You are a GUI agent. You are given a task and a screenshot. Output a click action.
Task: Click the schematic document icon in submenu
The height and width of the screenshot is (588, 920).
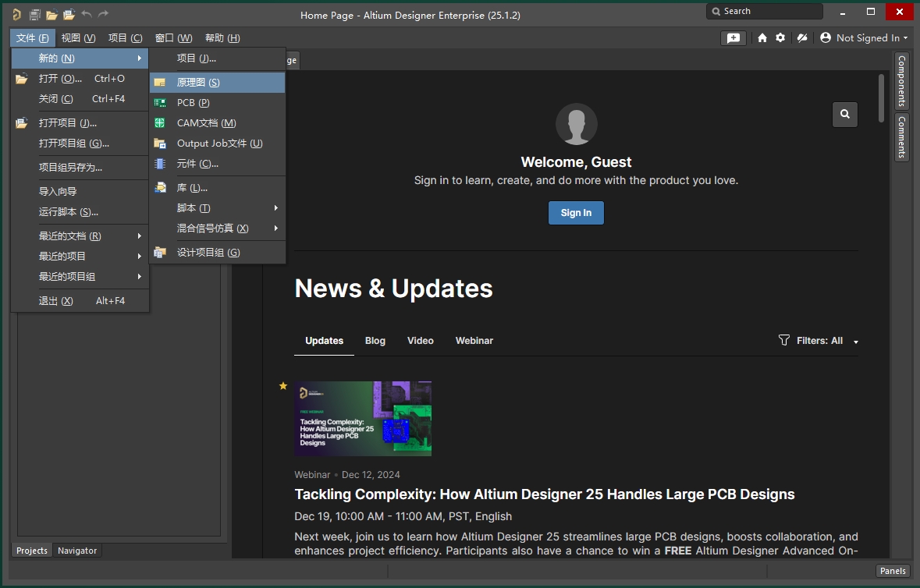[x=160, y=83]
